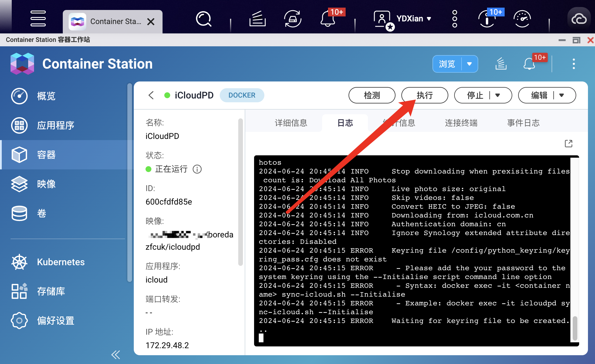
Task: Switch to the 日志 tab
Action: [345, 123]
